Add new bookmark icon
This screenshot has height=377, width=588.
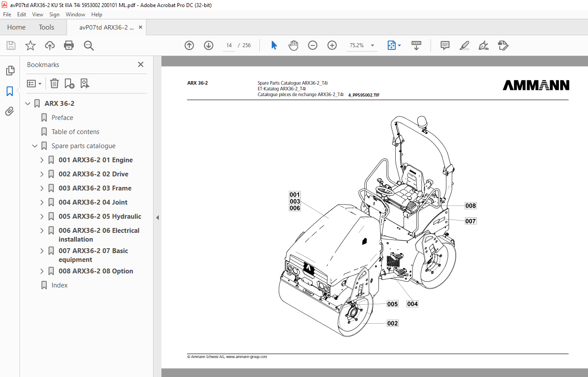click(x=69, y=83)
